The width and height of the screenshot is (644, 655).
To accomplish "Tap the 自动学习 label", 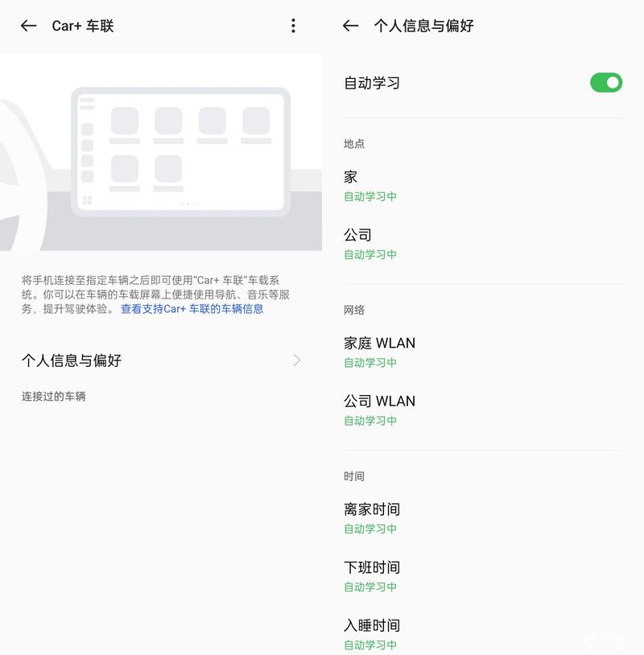I will coord(372,83).
